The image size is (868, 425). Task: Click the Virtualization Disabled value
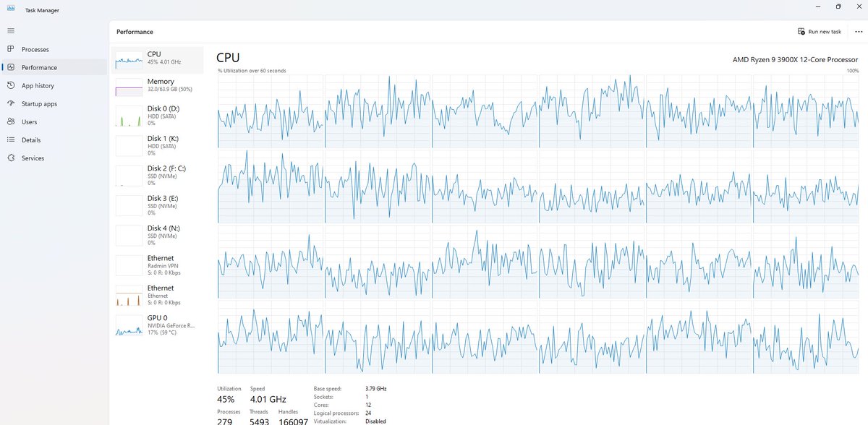[x=376, y=421]
